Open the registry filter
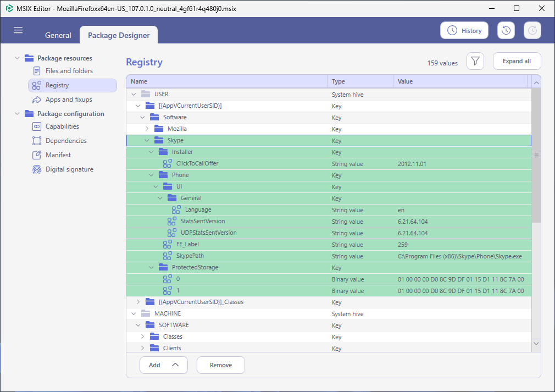This screenshot has width=555, height=392. tap(475, 61)
